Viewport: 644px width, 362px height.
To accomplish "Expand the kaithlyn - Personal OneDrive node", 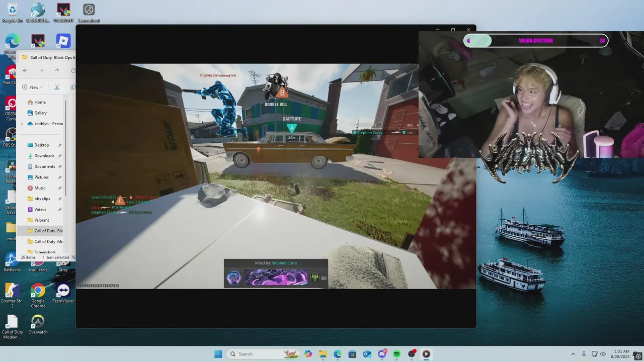I will [x=22, y=124].
